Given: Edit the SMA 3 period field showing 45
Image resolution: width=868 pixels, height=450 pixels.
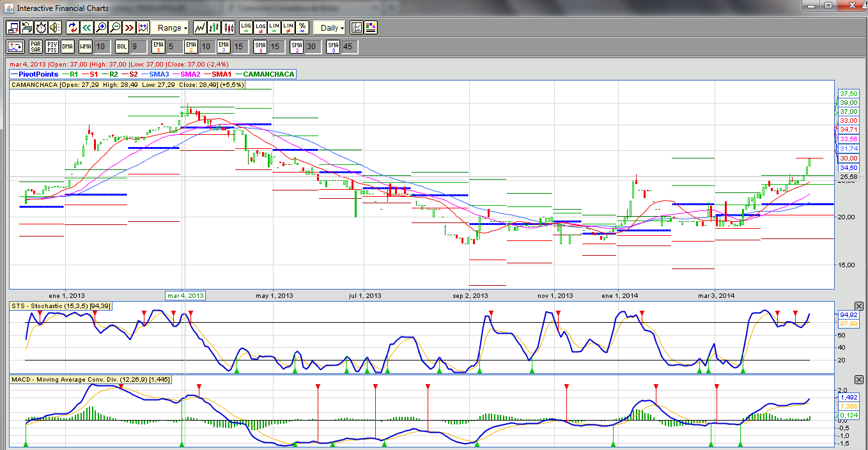Looking at the screenshot, I should [349, 47].
